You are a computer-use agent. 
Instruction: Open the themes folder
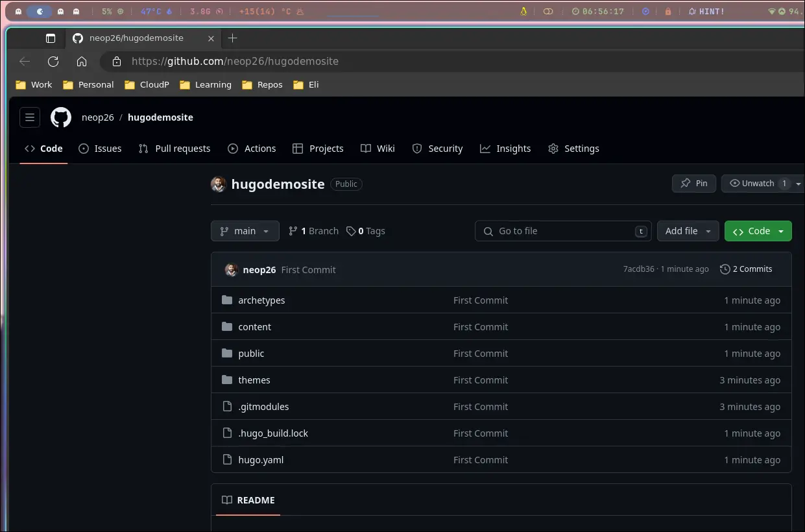tap(254, 380)
